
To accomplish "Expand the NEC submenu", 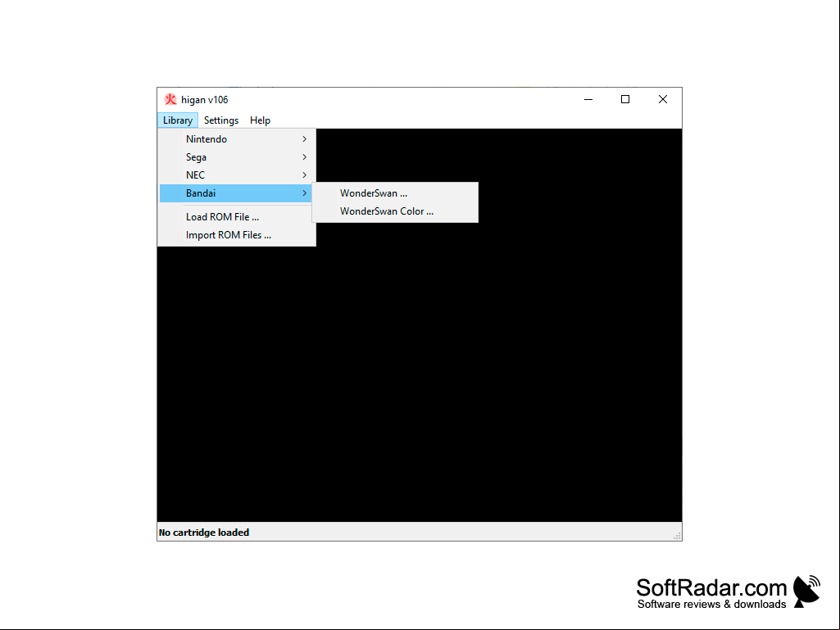I will pos(236,175).
